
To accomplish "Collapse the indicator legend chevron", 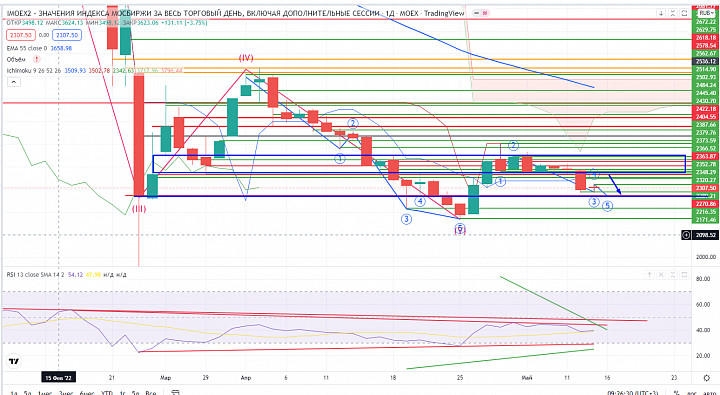I will coord(13,82).
